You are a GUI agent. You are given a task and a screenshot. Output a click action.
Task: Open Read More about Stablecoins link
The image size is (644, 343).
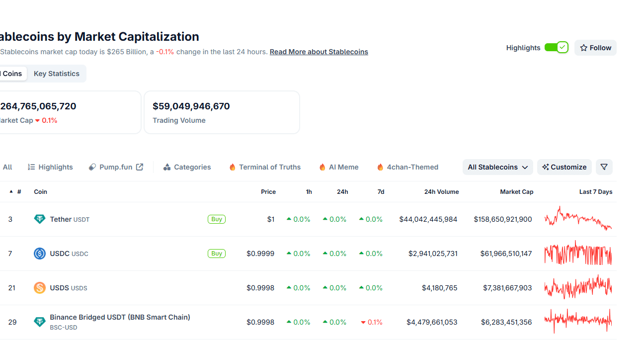[x=319, y=52]
